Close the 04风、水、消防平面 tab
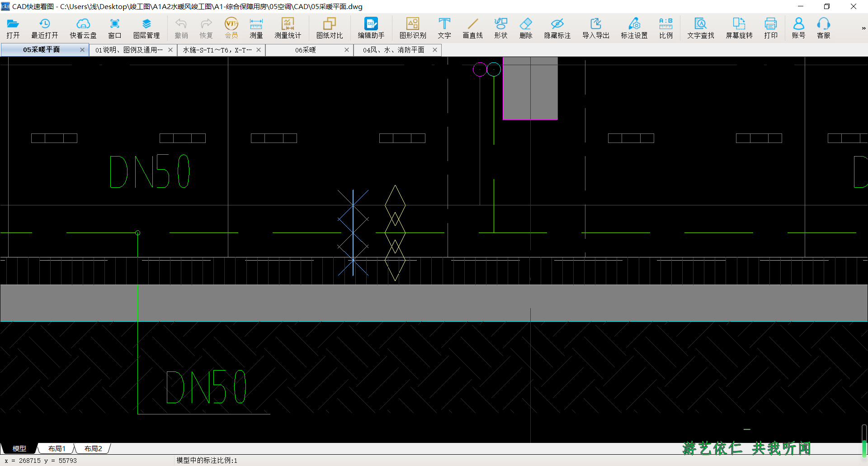 coord(435,50)
